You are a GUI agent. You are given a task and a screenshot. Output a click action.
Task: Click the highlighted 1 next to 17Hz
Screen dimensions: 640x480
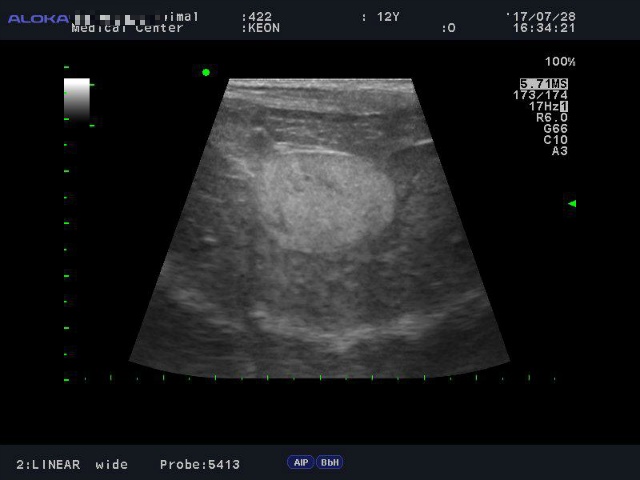coord(564,107)
